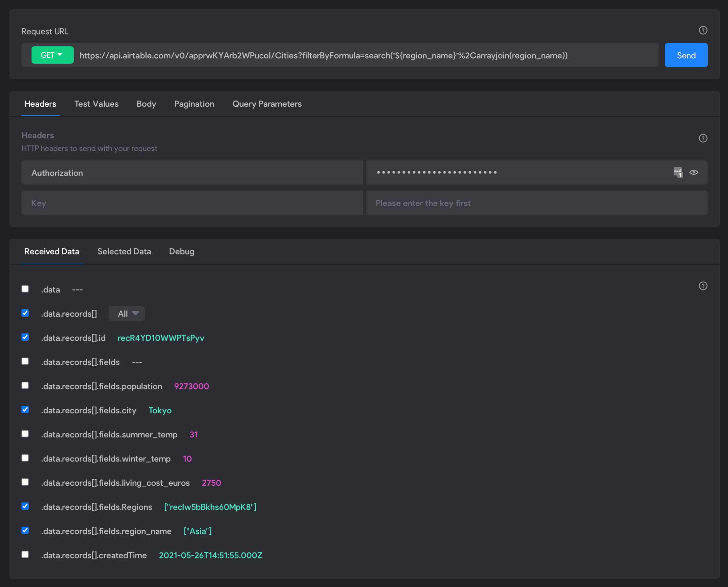Select the Received Data tab

[52, 252]
